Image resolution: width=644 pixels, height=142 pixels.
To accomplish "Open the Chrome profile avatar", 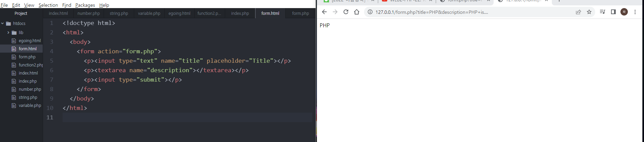I will coord(624,12).
